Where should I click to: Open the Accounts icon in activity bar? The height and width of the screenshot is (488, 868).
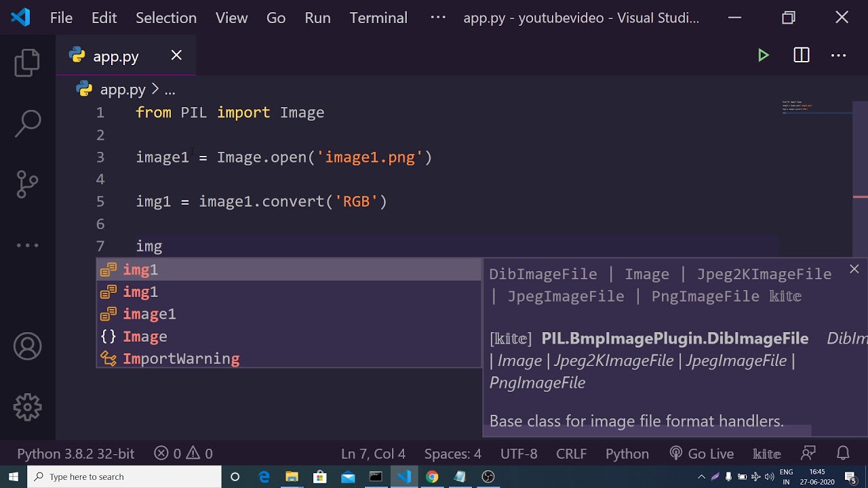pos(27,347)
